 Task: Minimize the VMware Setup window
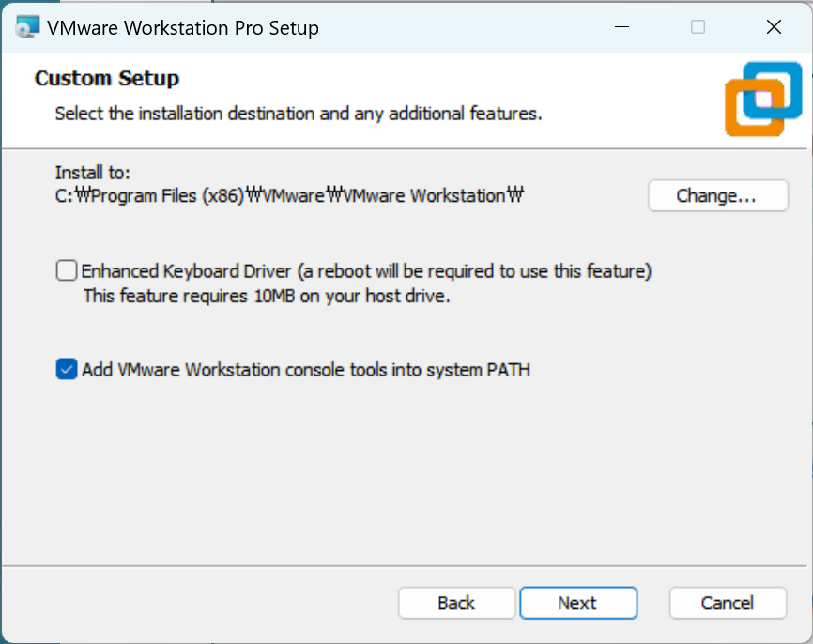[622, 27]
